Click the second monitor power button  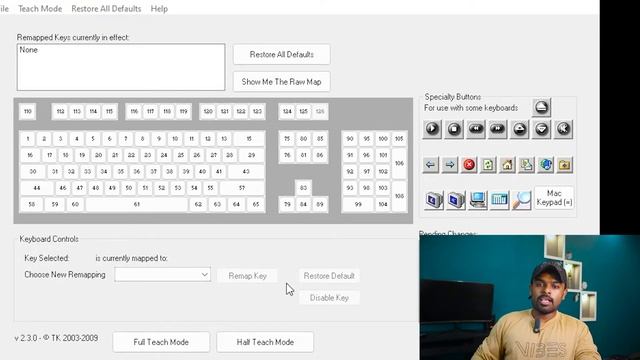456,200
